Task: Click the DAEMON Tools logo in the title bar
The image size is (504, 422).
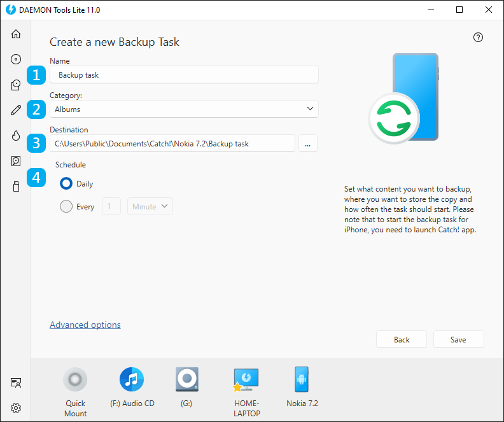Action: point(11,10)
